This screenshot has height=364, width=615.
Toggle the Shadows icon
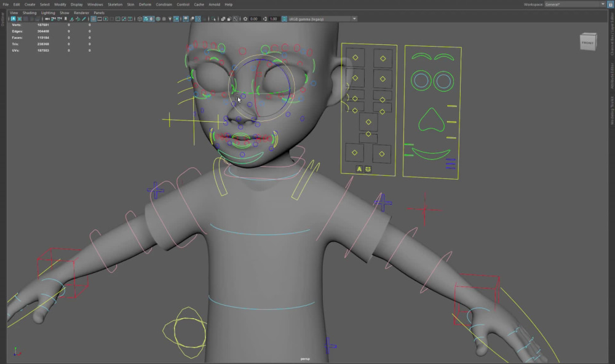[176, 19]
